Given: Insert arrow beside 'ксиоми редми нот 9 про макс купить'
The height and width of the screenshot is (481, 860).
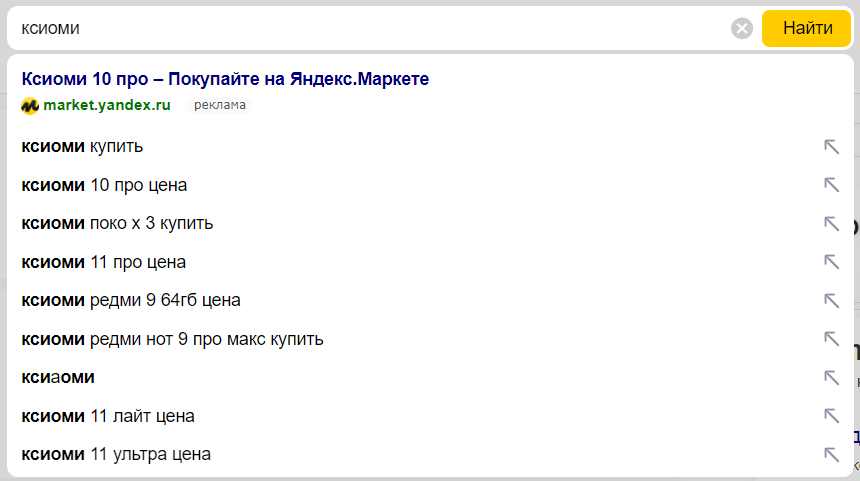Looking at the screenshot, I should [831, 339].
